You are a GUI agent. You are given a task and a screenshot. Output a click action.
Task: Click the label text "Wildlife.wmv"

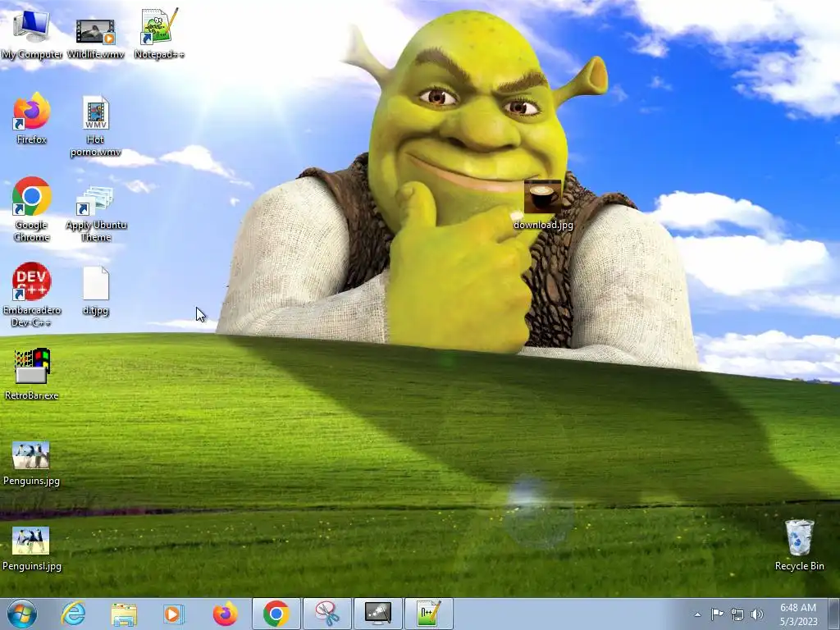pos(96,55)
